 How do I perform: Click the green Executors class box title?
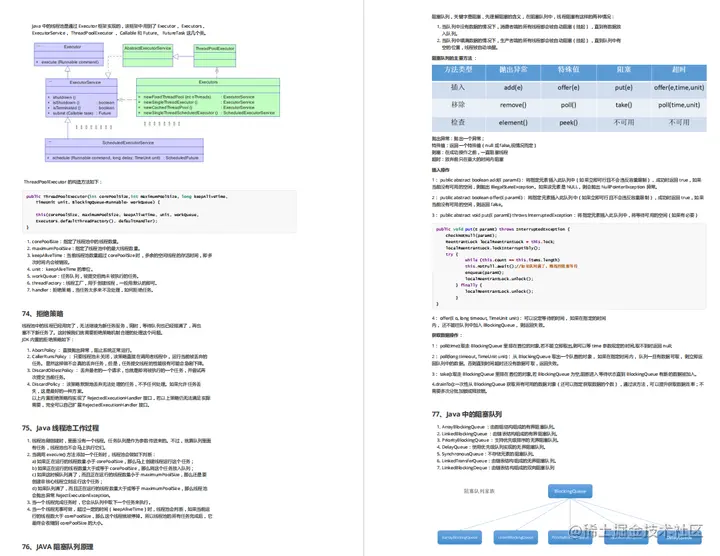pyautogui.click(x=208, y=82)
